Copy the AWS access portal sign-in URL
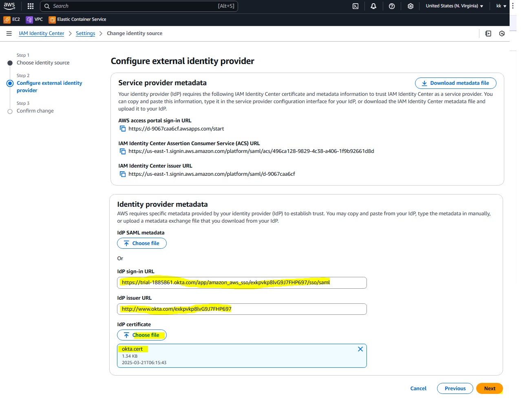Screen dimensions: 521x420 [123, 129]
